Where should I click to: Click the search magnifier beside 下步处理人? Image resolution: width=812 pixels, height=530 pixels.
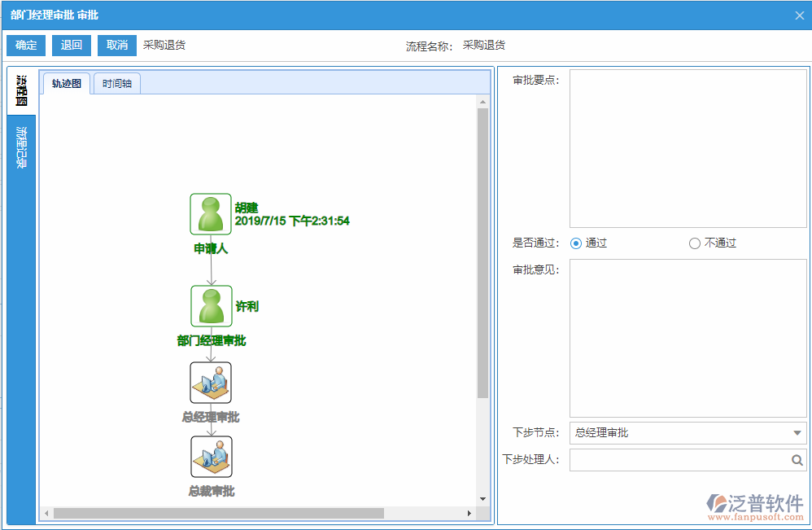(796, 460)
